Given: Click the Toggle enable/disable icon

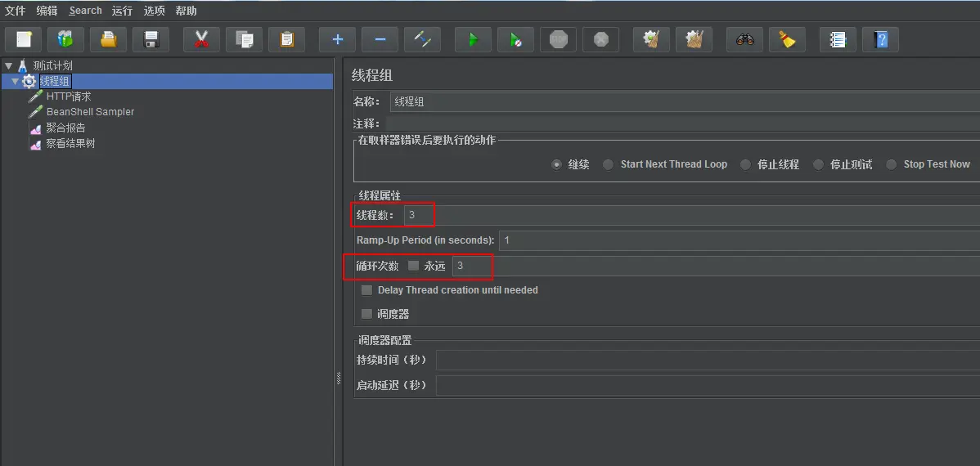Looking at the screenshot, I should click(x=422, y=39).
